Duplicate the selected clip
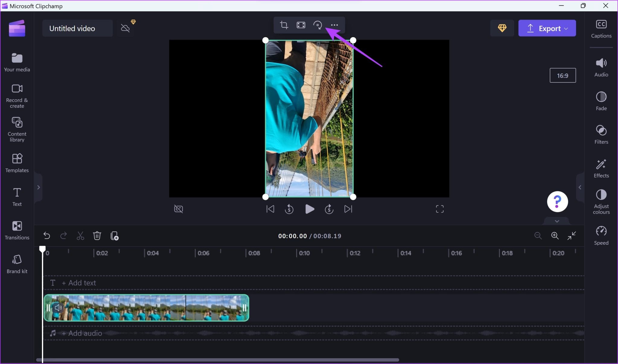The width and height of the screenshot is (618, 364). [x=114, y=236]
